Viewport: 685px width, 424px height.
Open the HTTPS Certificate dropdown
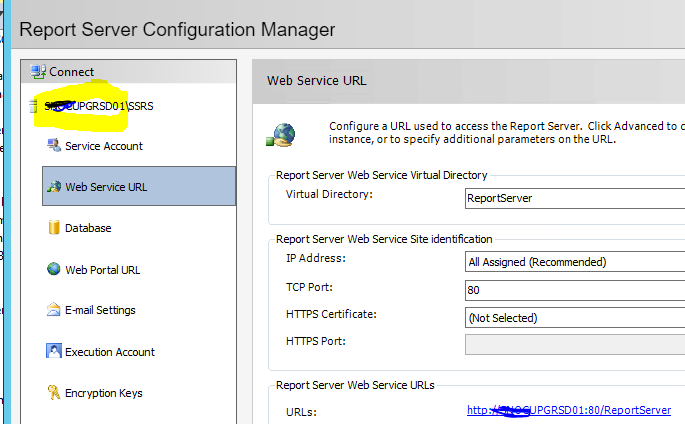[575, 318]
